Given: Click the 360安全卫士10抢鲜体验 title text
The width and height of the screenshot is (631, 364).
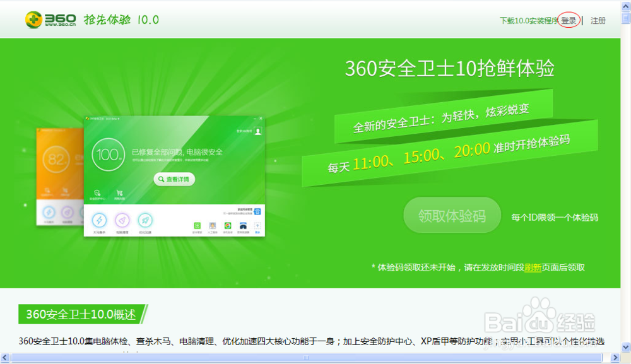Looking at the screenshot, I should click(449, 68).
